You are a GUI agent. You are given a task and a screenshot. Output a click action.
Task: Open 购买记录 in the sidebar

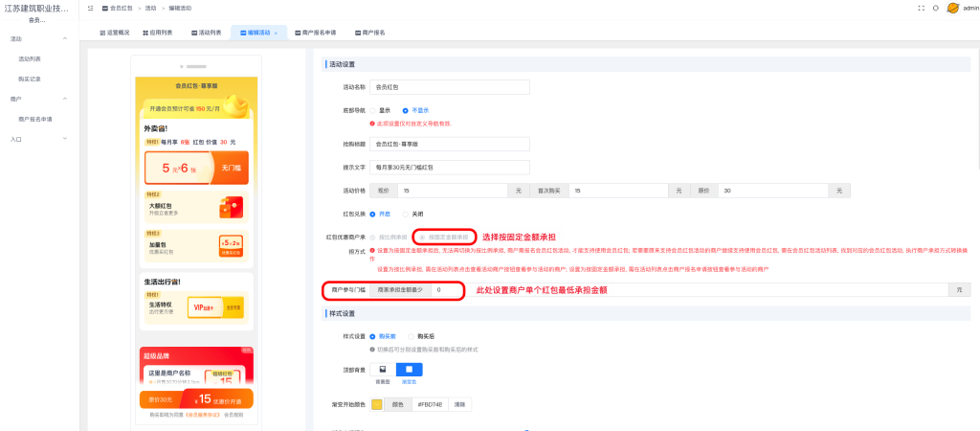pyautogui.click(x=30, y=79)
